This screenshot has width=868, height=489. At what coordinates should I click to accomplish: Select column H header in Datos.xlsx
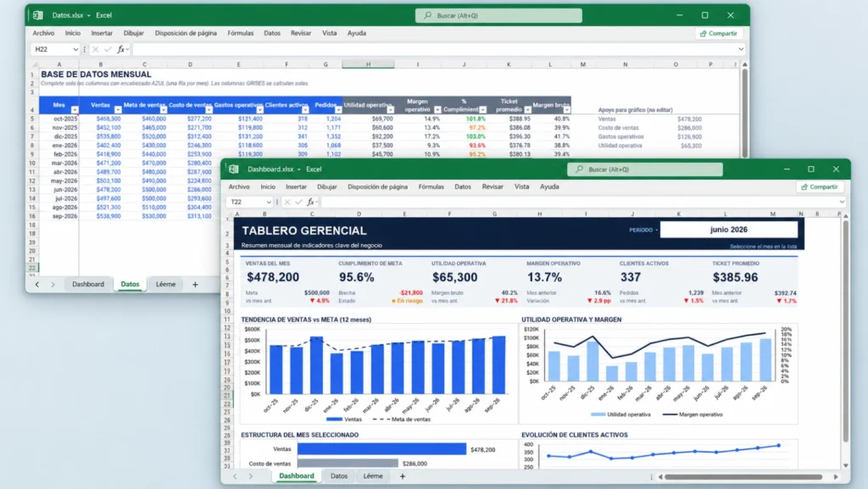tap(368, 64)
